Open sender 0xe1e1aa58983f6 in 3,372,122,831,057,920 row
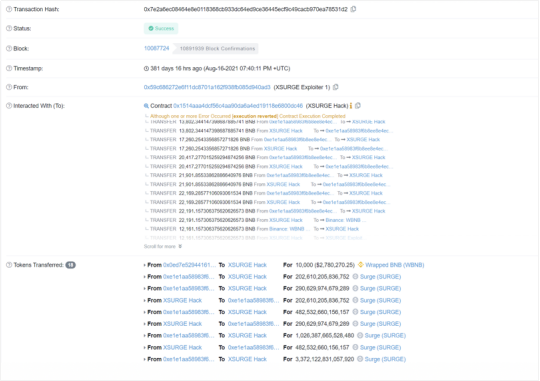This screenshot has width=540, height=381. pyautogui.click(x=189, y=359)
